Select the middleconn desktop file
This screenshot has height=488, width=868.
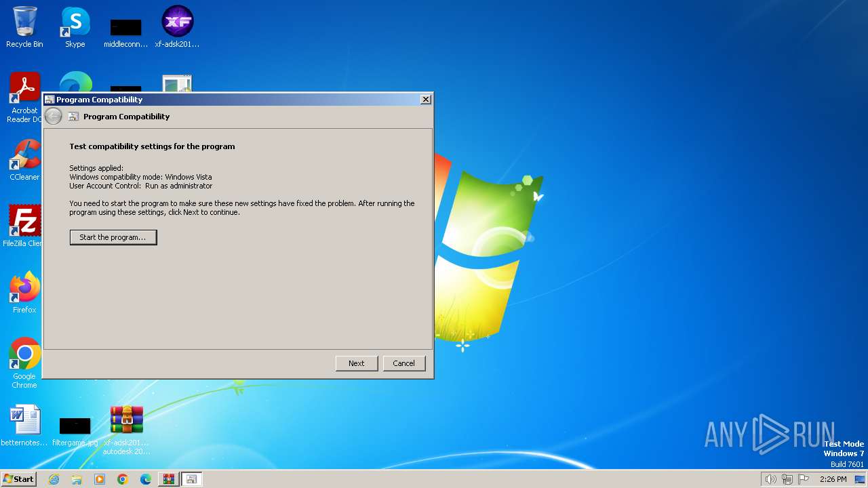coord(126,33)
